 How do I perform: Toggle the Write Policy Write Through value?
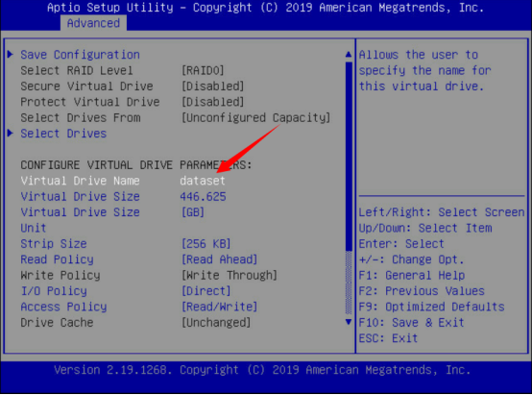click(230, 275)
